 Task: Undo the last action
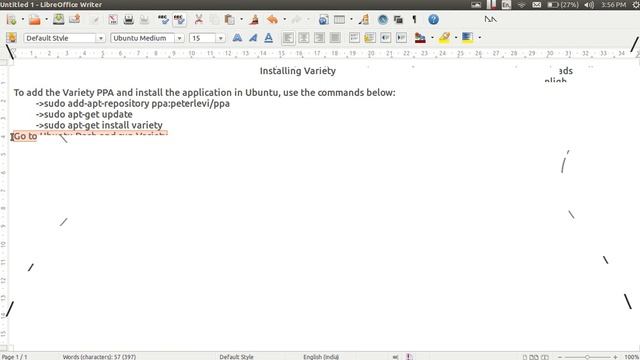coord(272,20)
